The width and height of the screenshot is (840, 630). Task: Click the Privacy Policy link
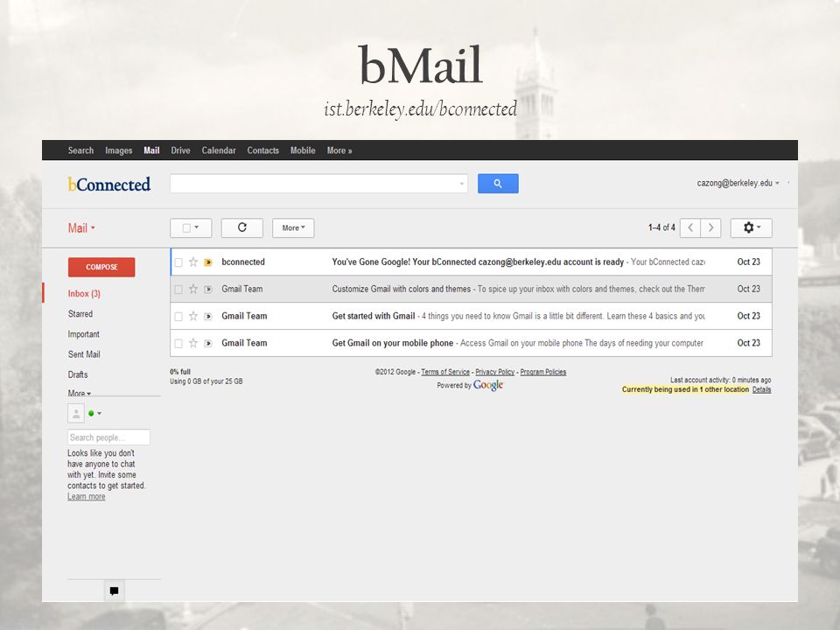point(494,372)
